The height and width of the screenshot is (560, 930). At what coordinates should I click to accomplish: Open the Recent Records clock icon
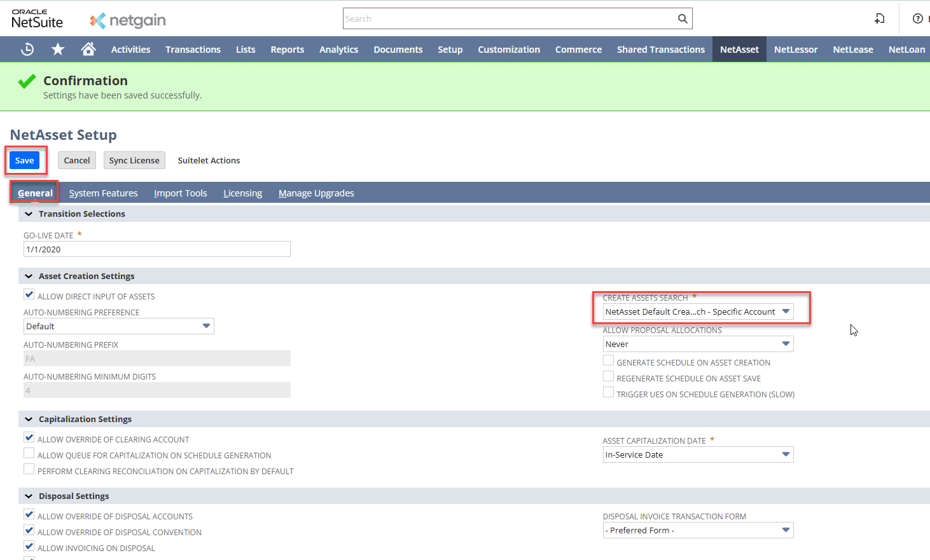tap(27, 49)
